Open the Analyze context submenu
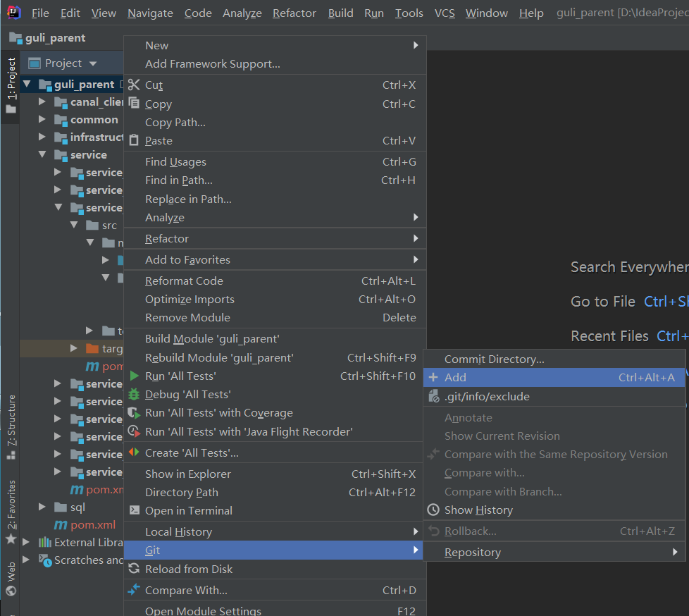 [x=275, y=217]
